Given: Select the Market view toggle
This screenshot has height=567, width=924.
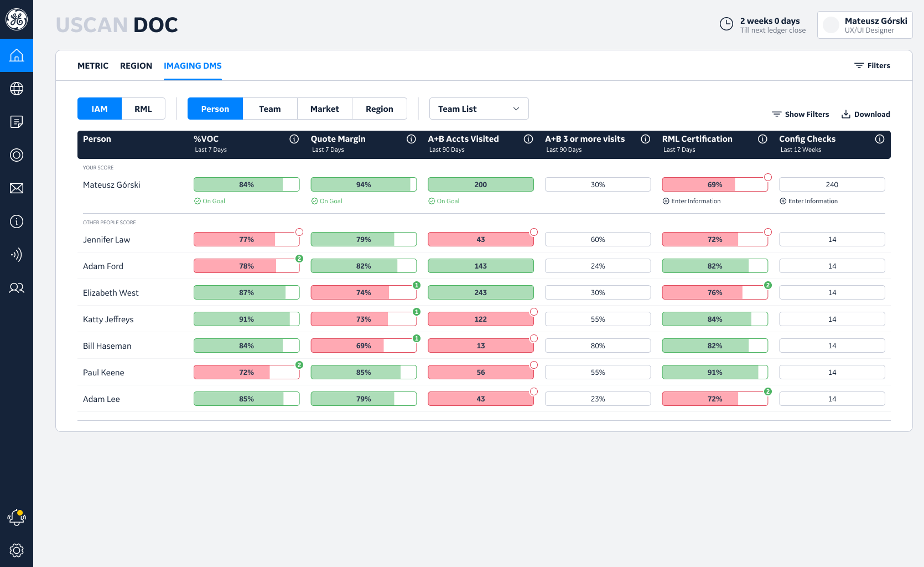Looking at the screenshot, I should point(324,109).
